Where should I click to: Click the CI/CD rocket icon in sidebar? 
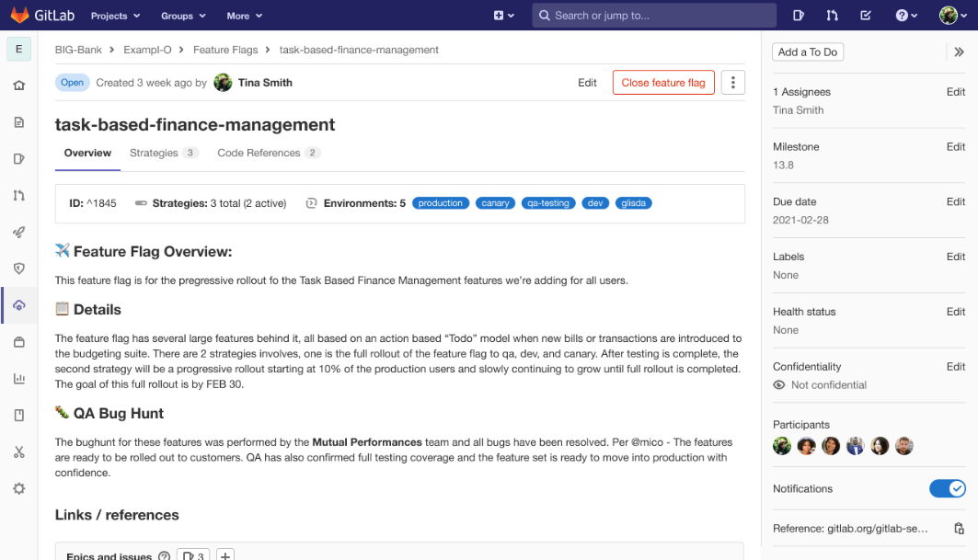click(x=18, y=232)
